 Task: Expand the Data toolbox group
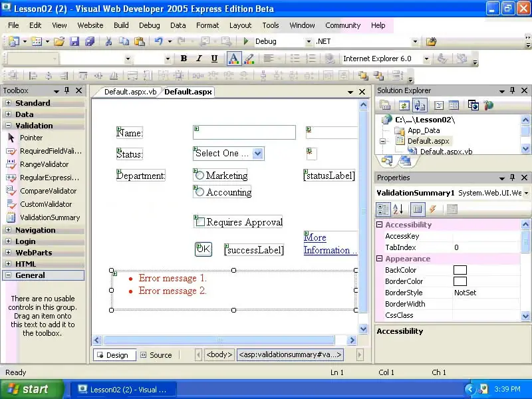pyautogui.click(x=8, y=114)
